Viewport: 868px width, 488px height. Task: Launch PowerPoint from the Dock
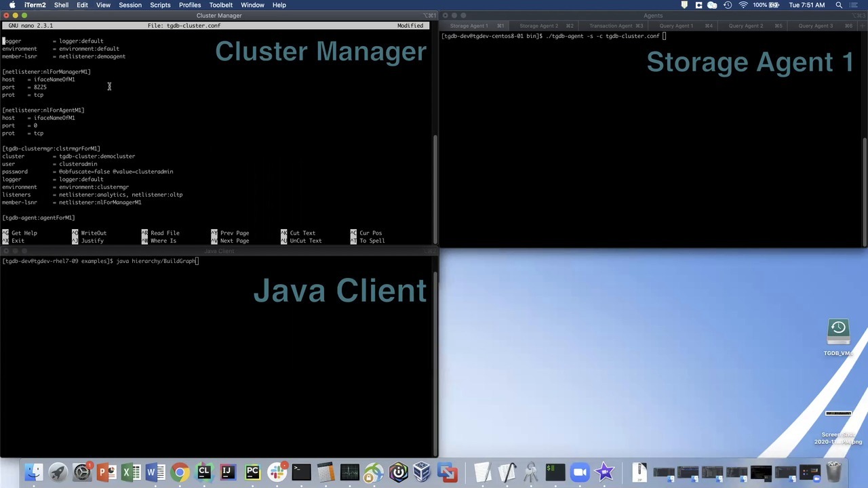(x=106, y=472)
